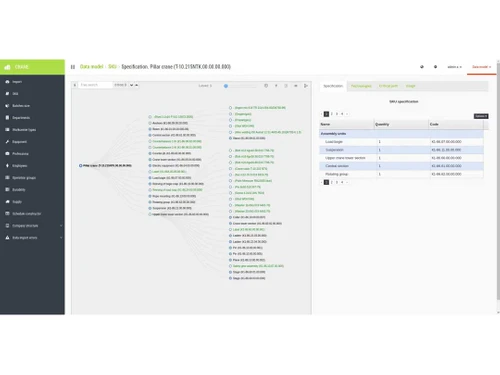
Task: Expand the Suspension node circle in the tree
Action: 150,208
